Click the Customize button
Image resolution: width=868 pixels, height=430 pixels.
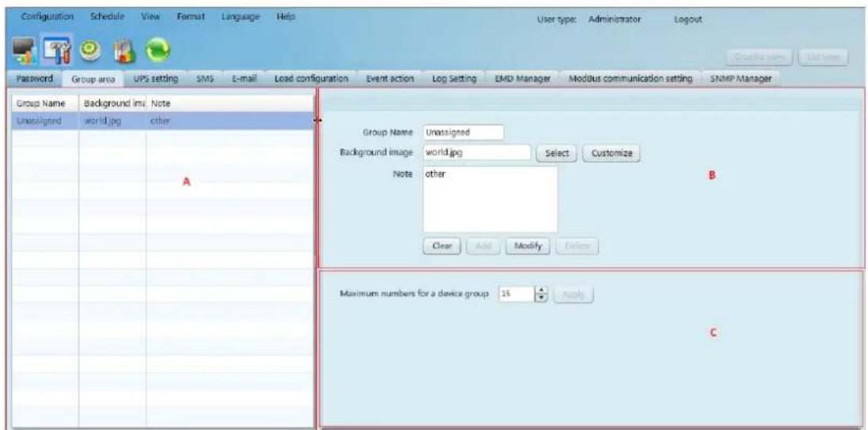[612, 153]
